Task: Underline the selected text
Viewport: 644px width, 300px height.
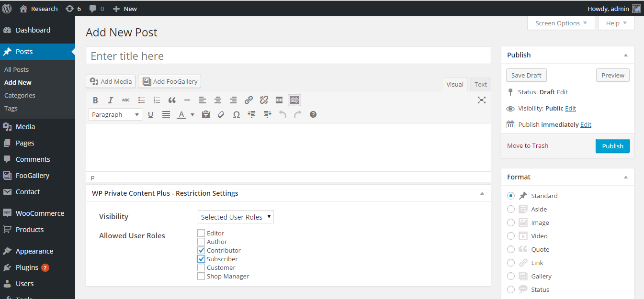Action: (150, 114)
